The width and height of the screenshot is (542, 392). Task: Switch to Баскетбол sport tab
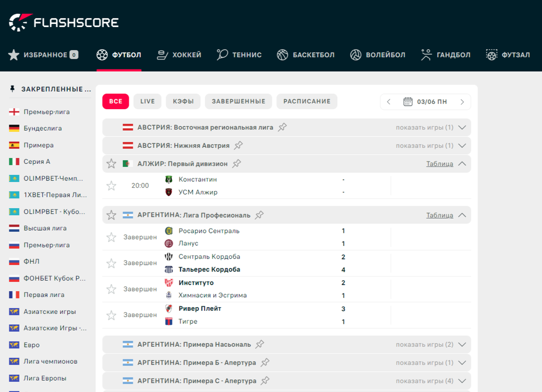305,55
